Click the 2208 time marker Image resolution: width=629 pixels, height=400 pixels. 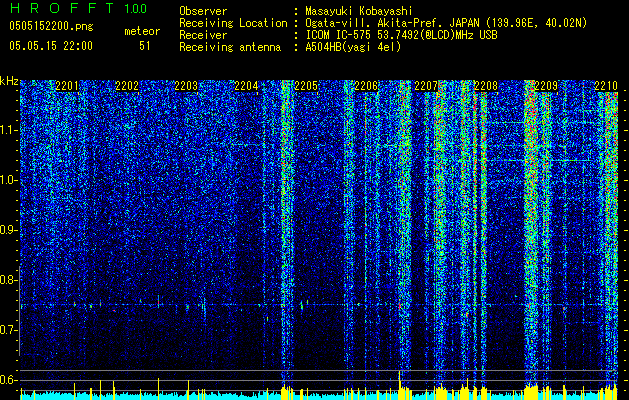tap(486, 86)
